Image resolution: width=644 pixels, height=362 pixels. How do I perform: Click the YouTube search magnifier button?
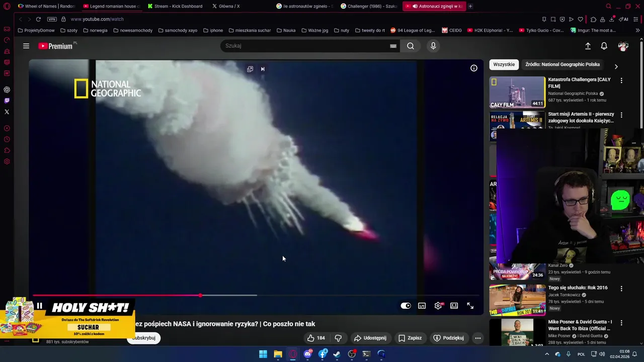click(411, 46)
